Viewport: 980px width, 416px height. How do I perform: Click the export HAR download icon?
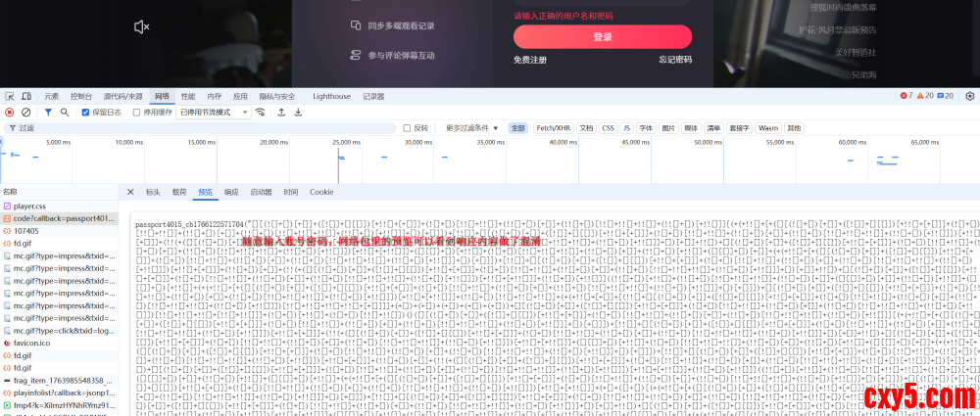point(298,113)
